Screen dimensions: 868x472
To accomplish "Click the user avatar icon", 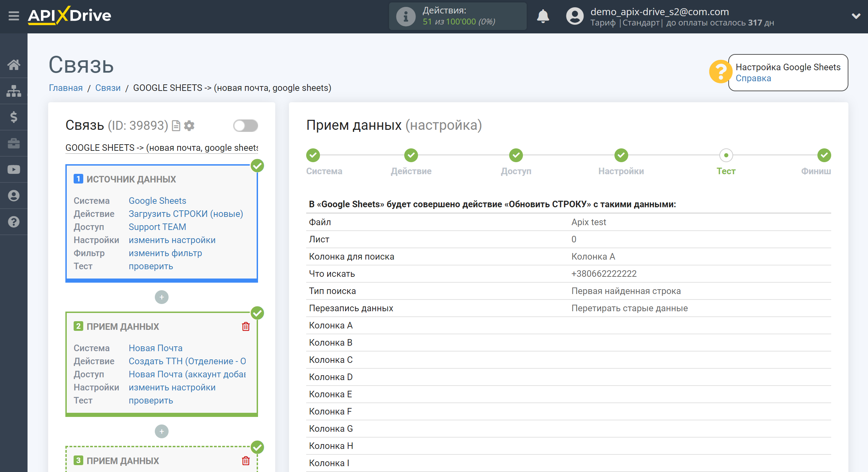I will [x=575, y=16].
